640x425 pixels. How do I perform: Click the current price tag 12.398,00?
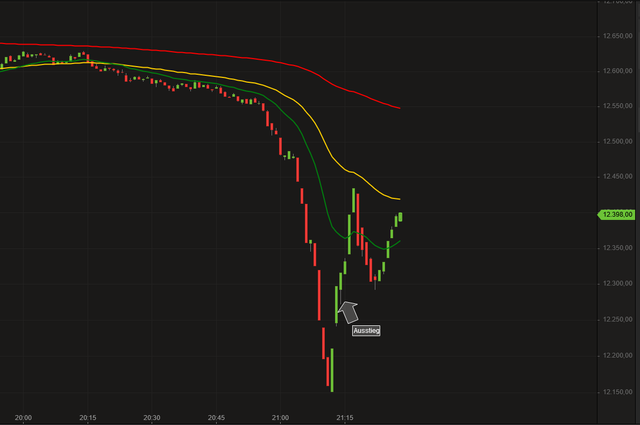(x=617, y=215)
